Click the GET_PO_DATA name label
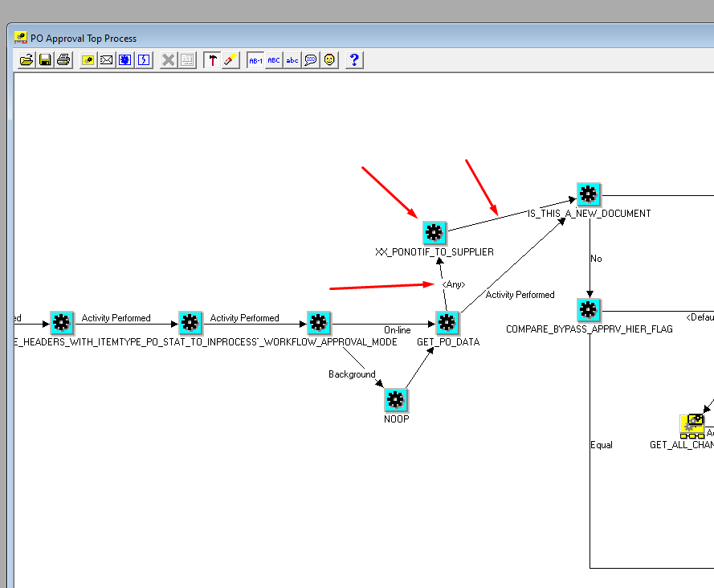The height and width of the screenshot is (588, 714). (448, 341)
